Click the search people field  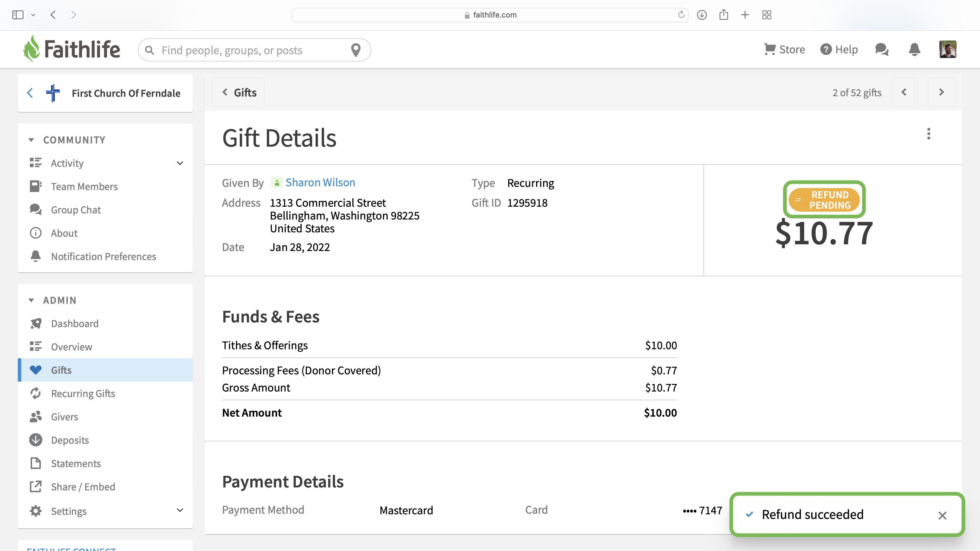251,50
